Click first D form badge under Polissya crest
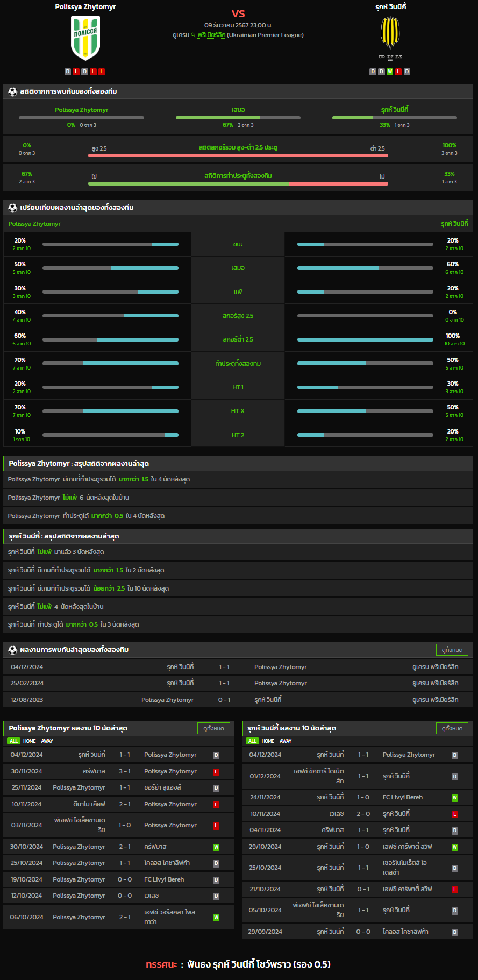The width and height of the screenshot is (478, 980). coord(68,72)
